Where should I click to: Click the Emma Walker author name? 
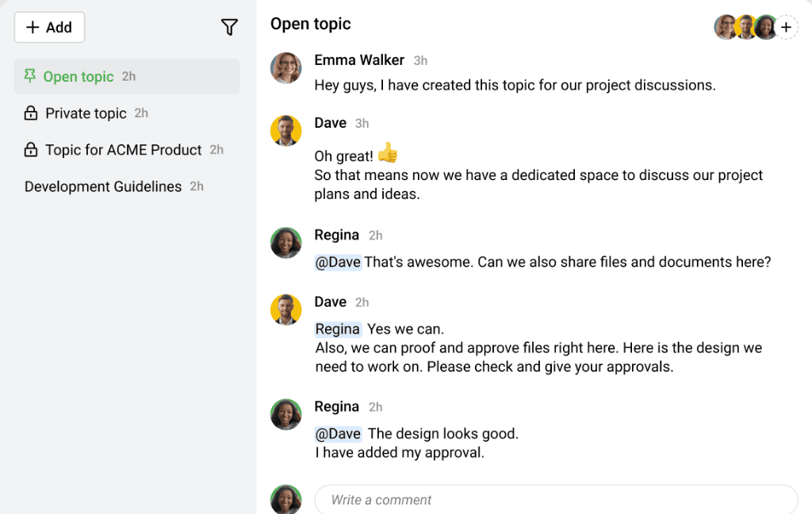(x=359, y=60)
